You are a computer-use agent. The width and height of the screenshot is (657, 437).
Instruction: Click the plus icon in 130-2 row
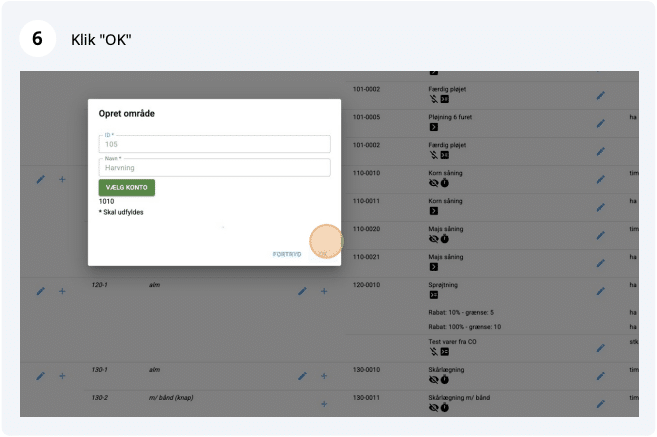click(324, 404)
